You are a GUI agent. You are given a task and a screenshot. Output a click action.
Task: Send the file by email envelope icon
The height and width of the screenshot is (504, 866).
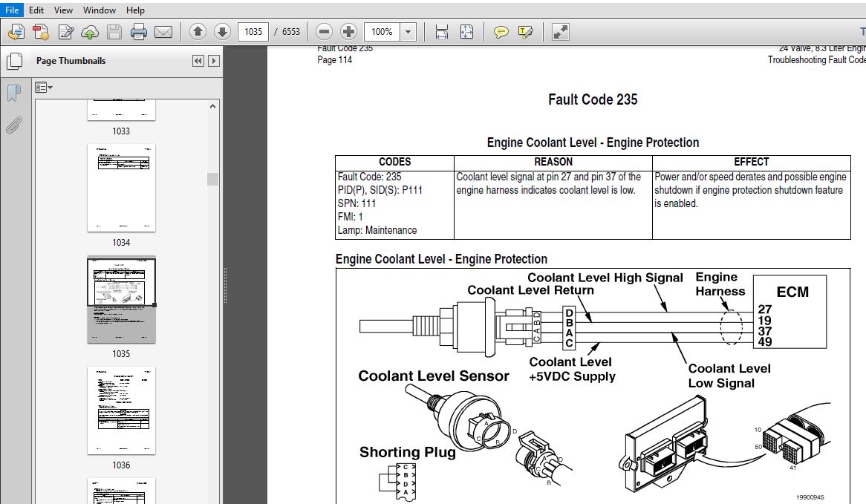163,32
